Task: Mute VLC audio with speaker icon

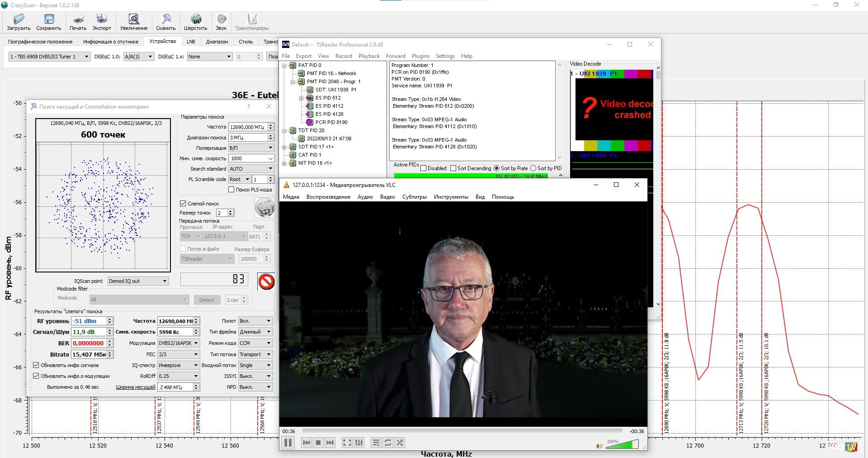Action: [x=599, y=446]
